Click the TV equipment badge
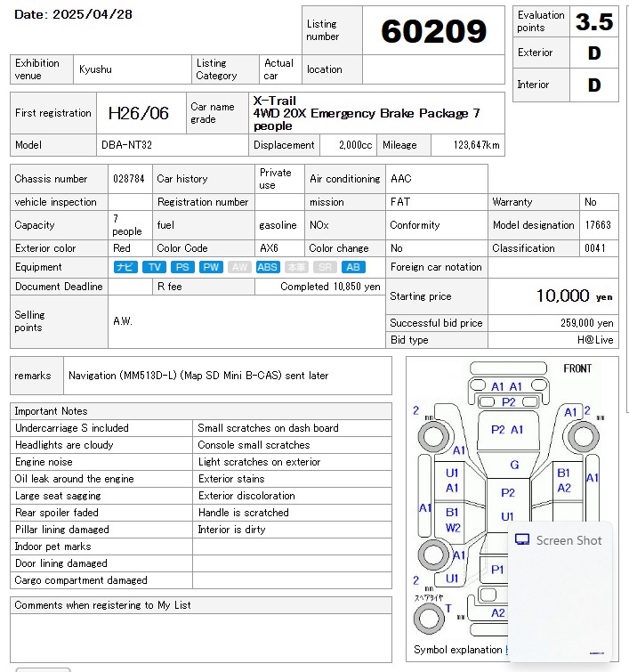This screenshot has height=672, width=629. [x=154, y=267]
